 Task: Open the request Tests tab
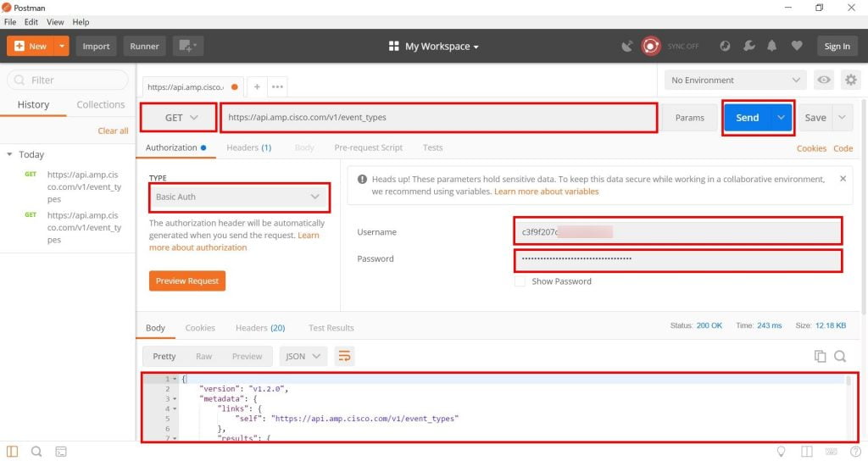pos(432,147)
